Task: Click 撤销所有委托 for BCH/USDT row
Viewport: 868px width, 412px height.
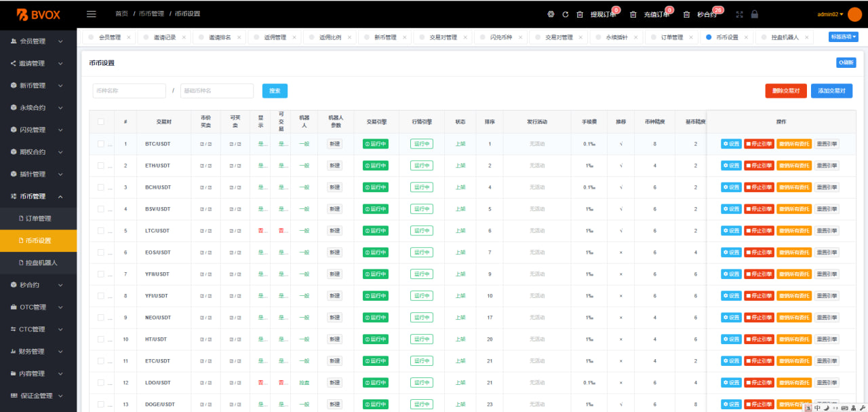Action: (794, 187)
